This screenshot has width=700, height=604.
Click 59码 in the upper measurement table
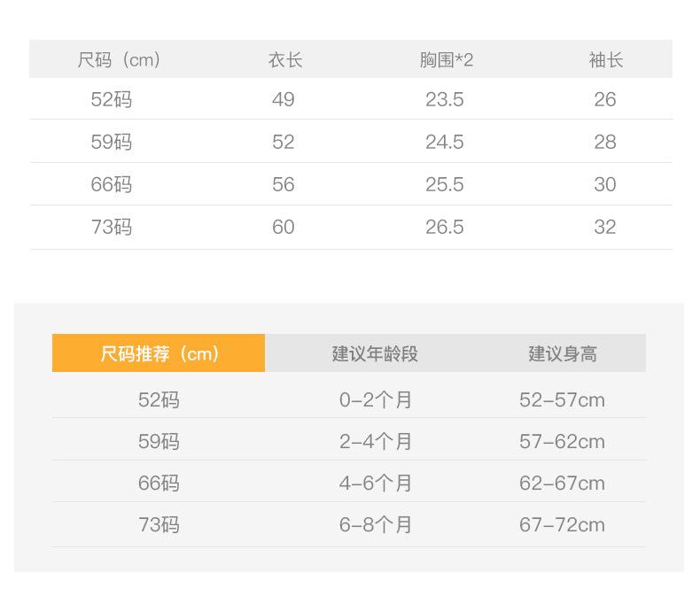pyautogui.click(x=112, y=142)
